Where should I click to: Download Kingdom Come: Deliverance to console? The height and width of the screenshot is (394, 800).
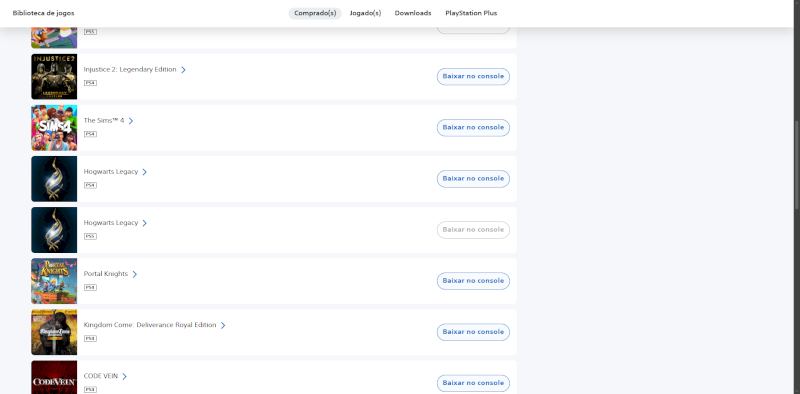pos(473,332)
